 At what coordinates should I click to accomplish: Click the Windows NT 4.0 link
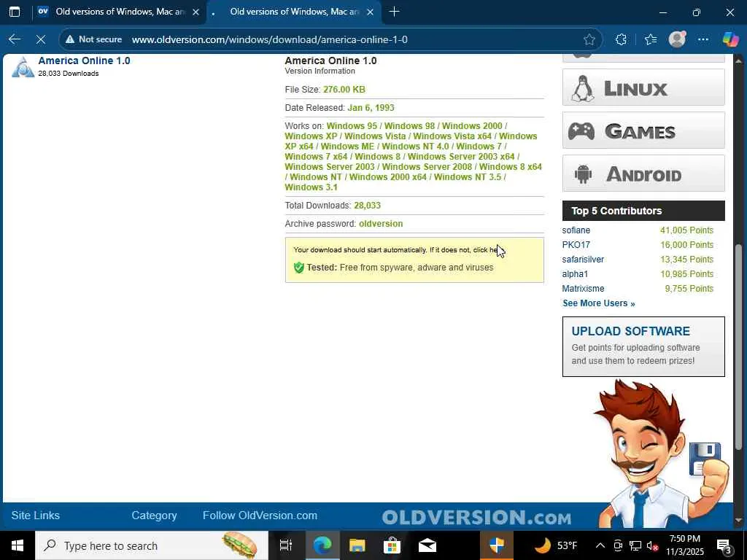point(415,146)
